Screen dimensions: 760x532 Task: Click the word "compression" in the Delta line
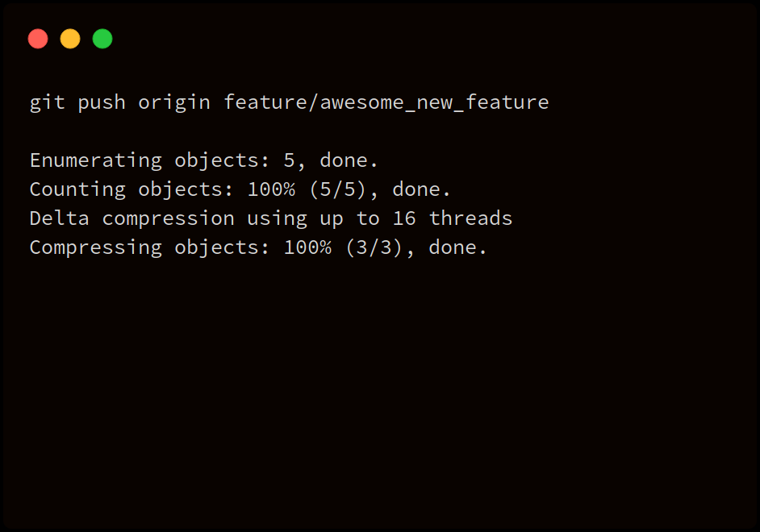pos(168,218)
